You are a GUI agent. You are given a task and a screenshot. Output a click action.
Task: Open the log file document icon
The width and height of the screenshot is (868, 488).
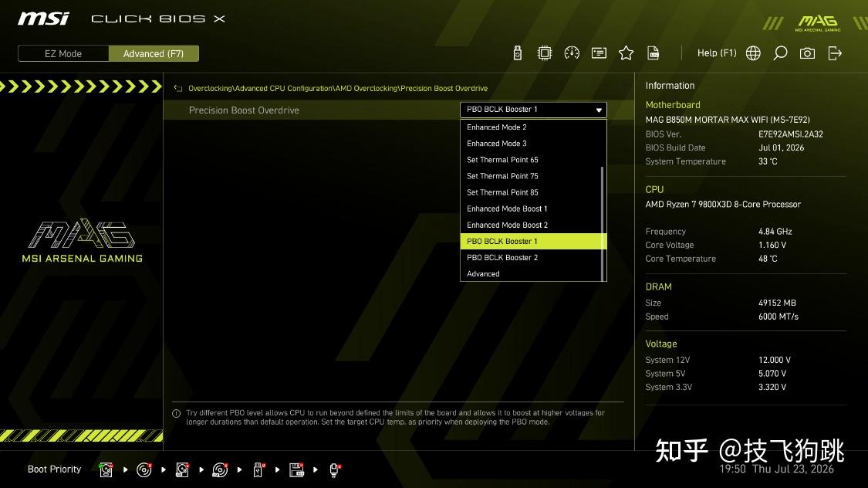click(x=654, y=53)
